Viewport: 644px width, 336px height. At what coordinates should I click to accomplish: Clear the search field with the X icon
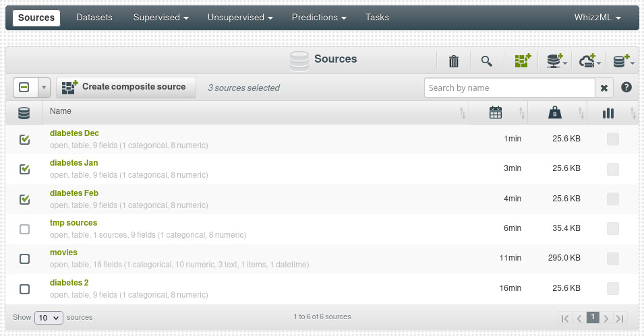pos(604,88)
